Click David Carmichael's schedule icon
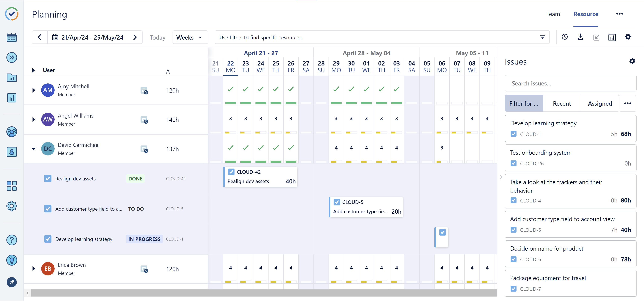This screenshot has height=301, width=644. click(144, 149)
